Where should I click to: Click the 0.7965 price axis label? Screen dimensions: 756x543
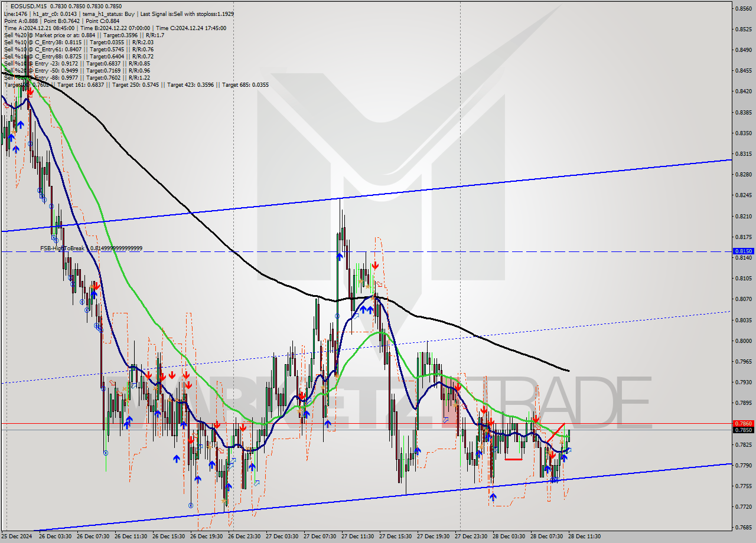[744, 361]
